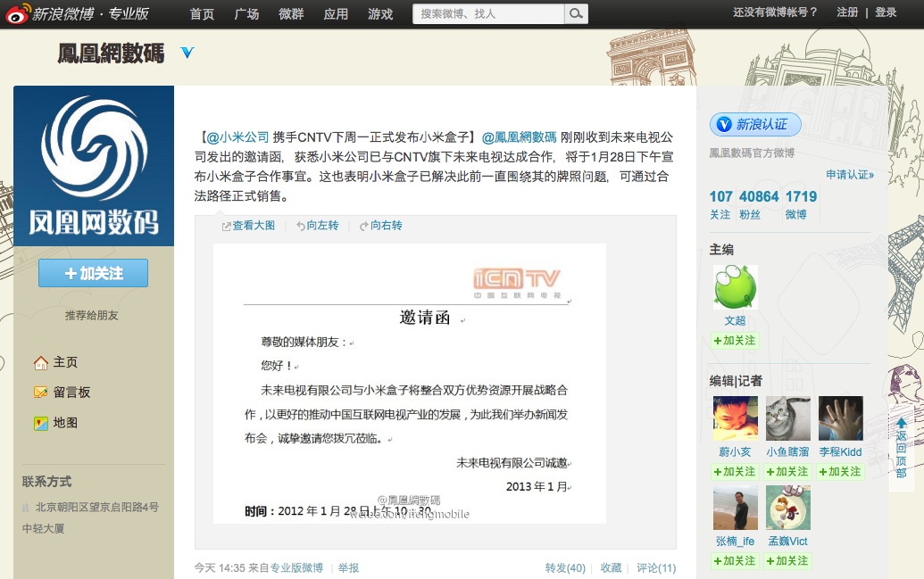Open the 地图 map icon
The width and height of the screenshot is (924, 579).
[x=41, y=423]
